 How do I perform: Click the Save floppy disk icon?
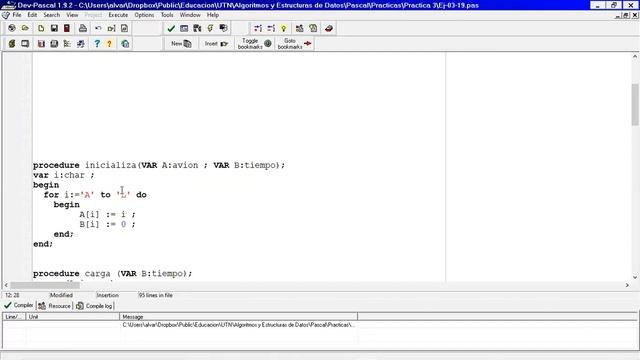[x=54, y=29]
